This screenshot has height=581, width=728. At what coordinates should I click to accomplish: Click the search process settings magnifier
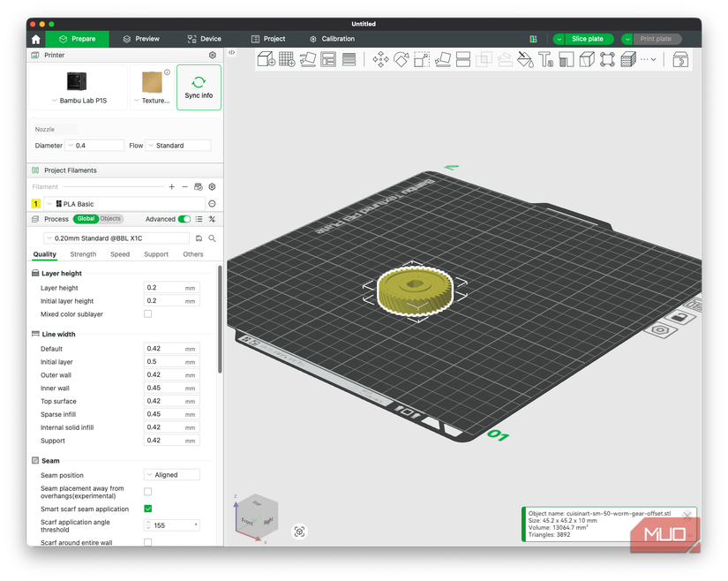212,238
